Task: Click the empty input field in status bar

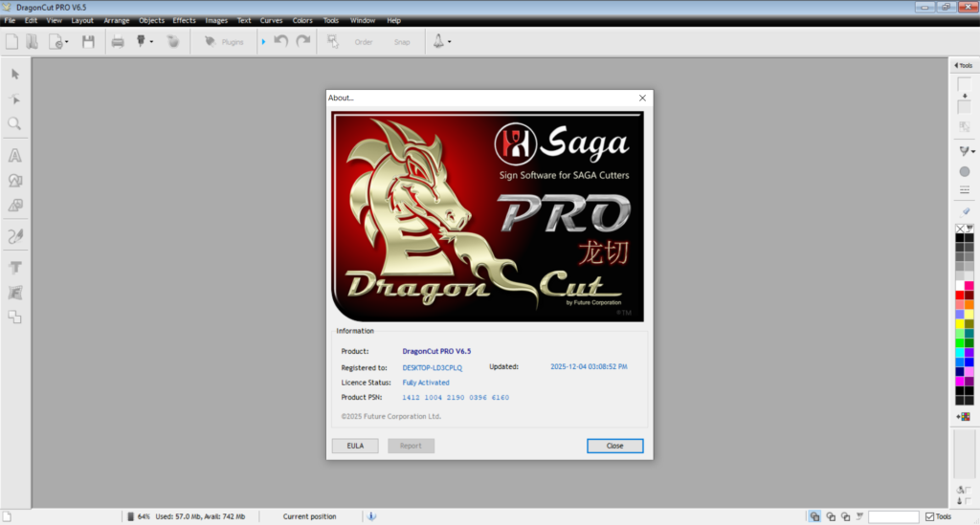Action: click(x=893, y=516)
